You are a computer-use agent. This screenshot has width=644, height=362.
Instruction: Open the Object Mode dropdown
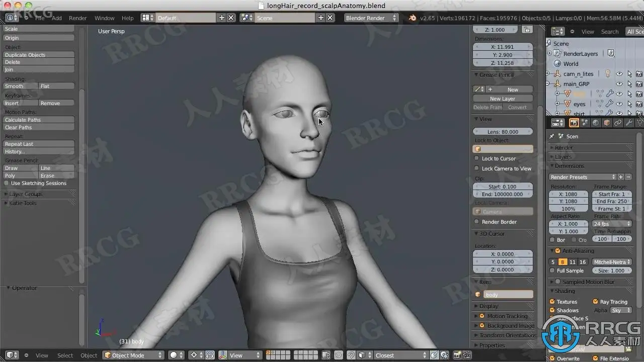coord(133,355)
